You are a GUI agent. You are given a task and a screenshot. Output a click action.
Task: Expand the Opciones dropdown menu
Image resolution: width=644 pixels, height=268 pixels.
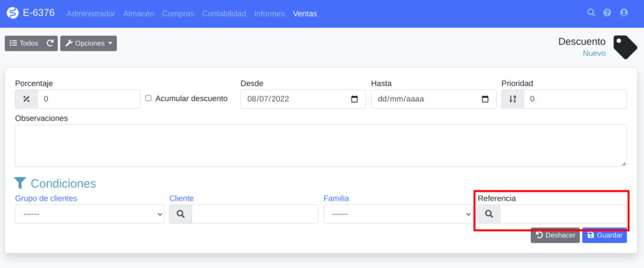[x=89, y=43]
